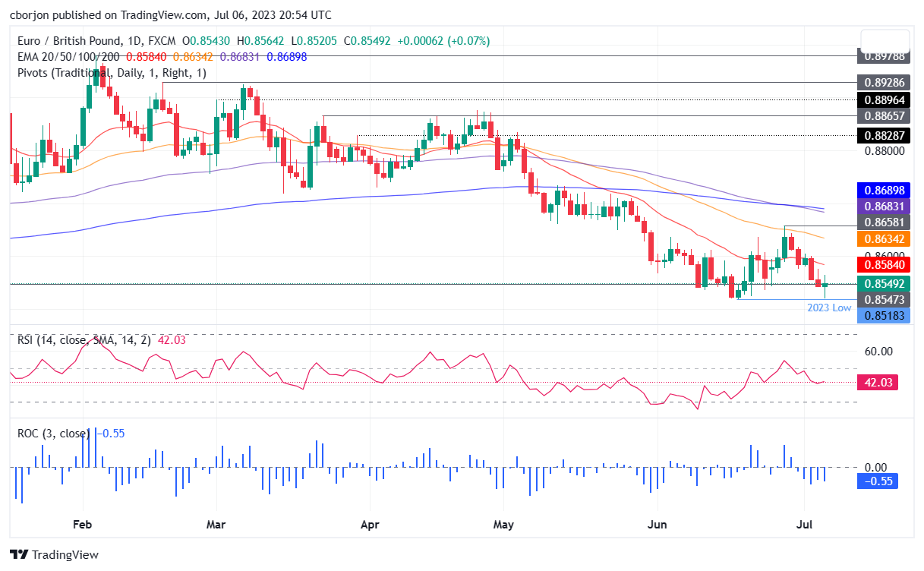Screen dimensions: 924x571
Task: Click the May label on time axis
Action: 503,524
